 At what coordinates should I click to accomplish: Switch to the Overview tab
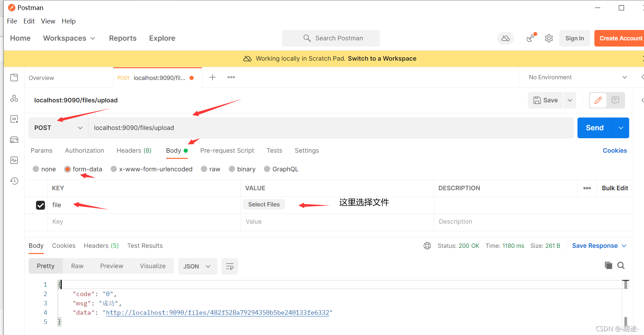[x=41, y=78]
